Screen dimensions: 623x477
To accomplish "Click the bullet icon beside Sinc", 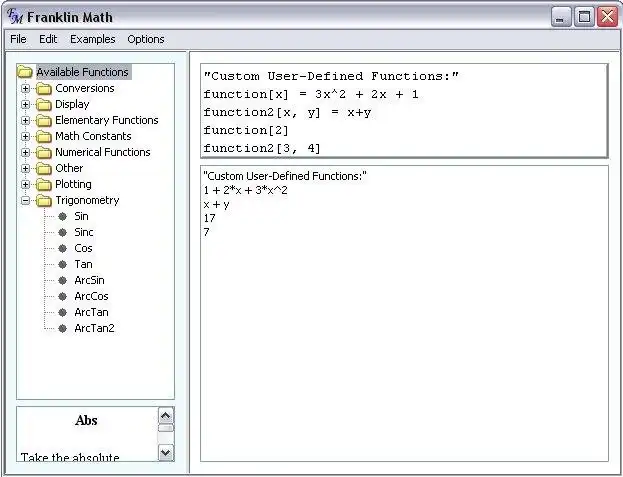I will (62, 232).
